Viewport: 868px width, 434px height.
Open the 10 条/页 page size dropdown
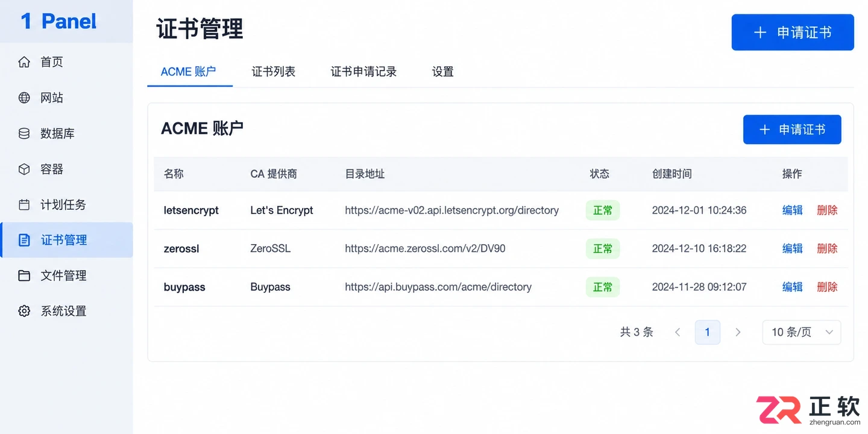tap(802, 332)
